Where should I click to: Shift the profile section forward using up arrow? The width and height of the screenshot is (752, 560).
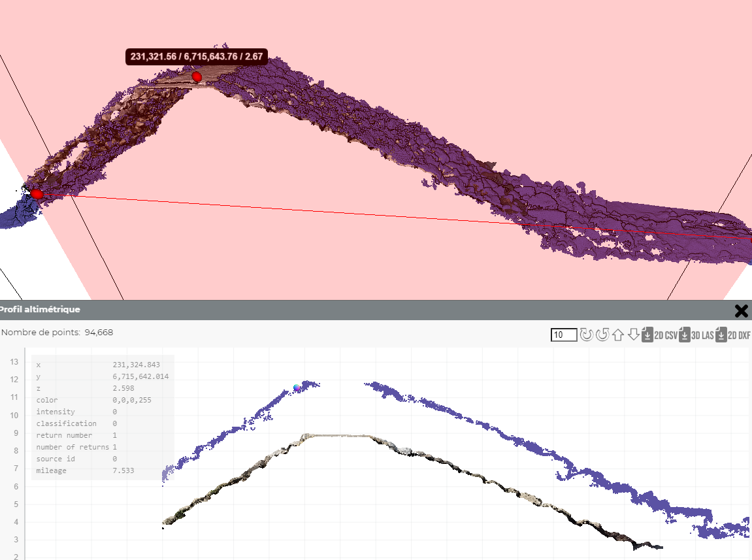point(617,335)
